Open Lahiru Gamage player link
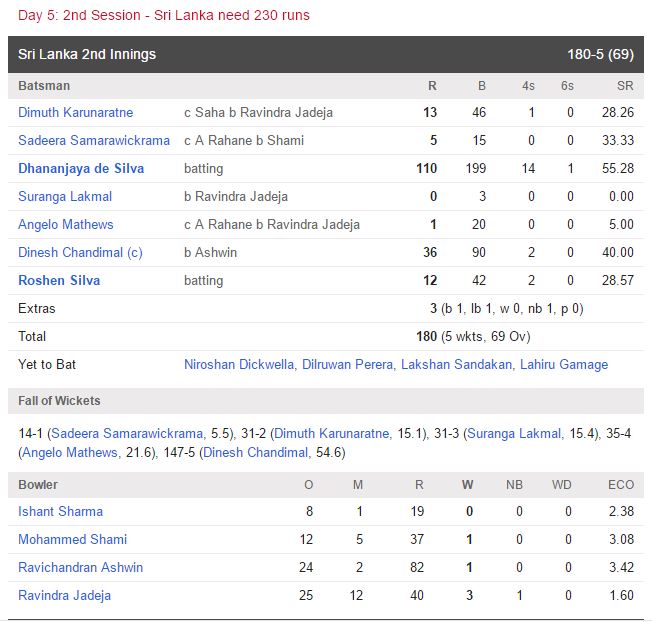The image size is (652, 622). (x=563, y=365)
